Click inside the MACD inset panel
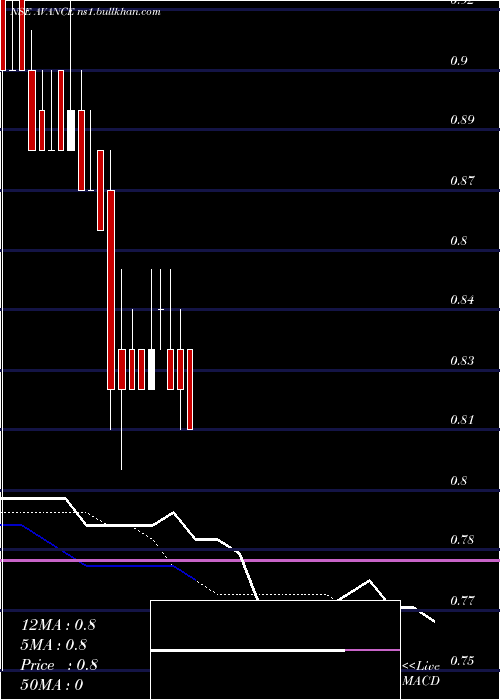The width and height of the screenshot is (500, 700). coord(275,650)
